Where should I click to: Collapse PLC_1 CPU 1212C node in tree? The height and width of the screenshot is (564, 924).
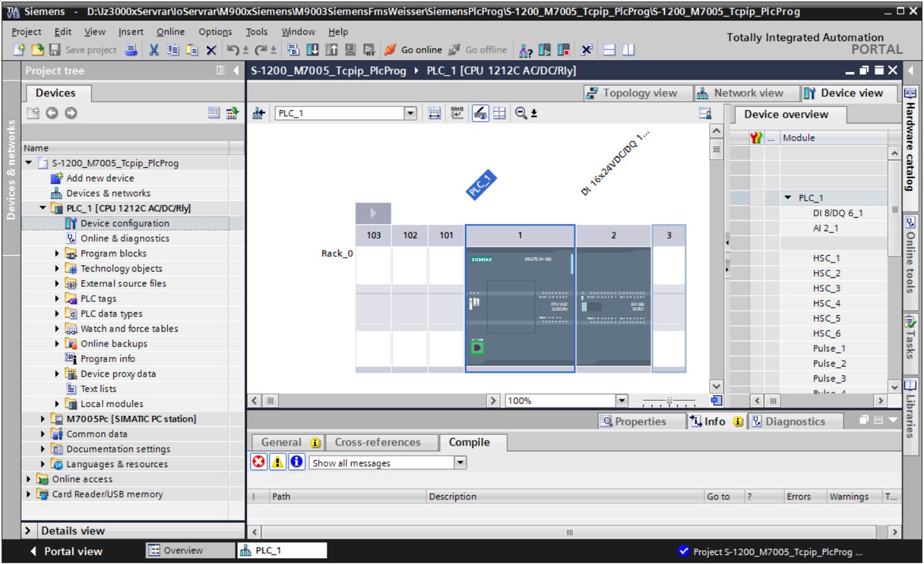[x=43, y=208]
